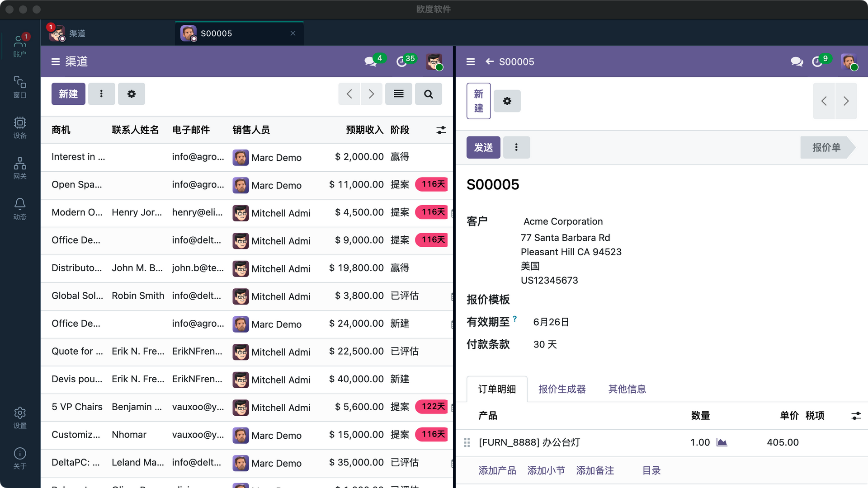Open column options in order lines table header
The height and width of the screenshot is (488, 868).
pos(856,416)
